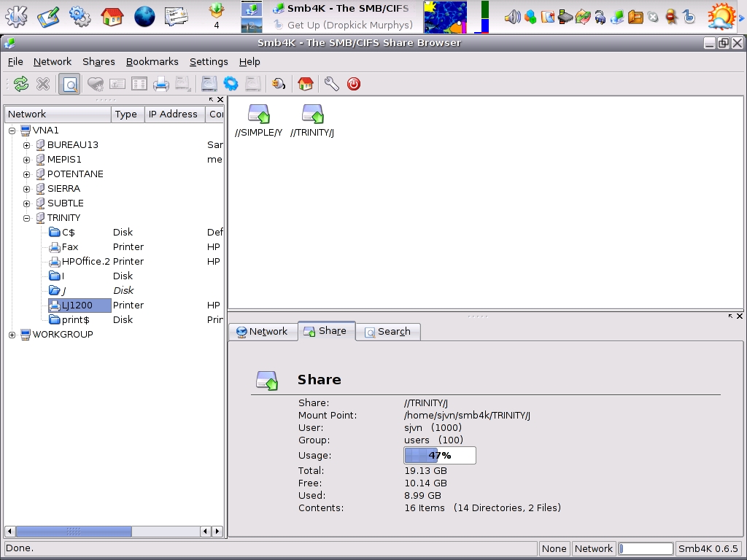Click the blue gear icon in toolbar

point(231,84)
